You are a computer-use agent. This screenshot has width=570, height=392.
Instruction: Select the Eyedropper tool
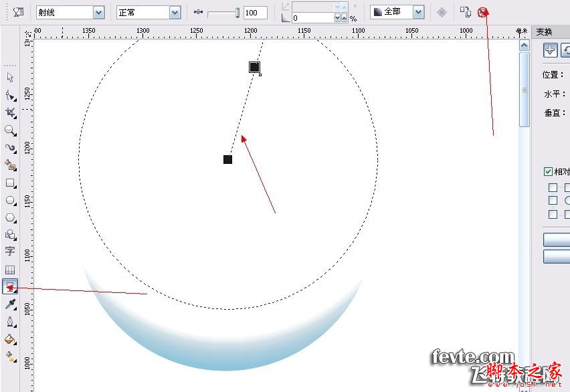tap(10, 304)
